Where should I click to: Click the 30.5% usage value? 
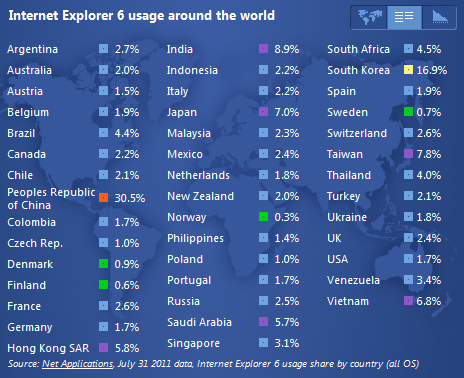click(x=130, y=198)
